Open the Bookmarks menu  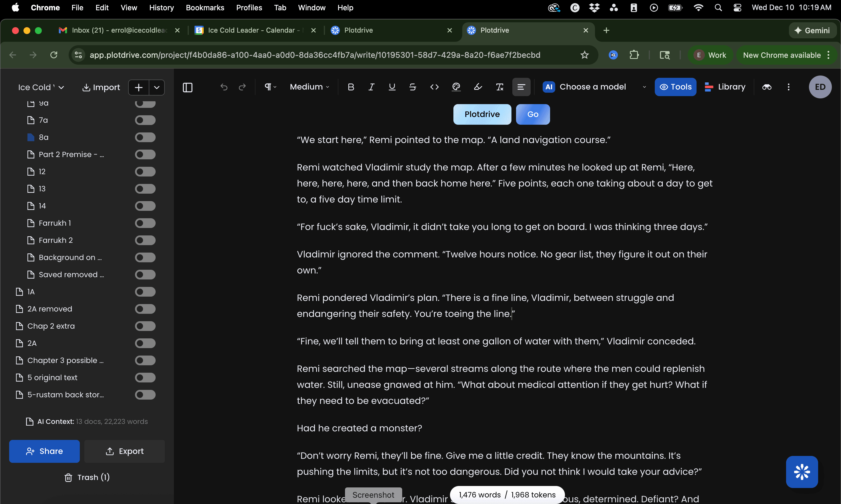click(205, 7)
